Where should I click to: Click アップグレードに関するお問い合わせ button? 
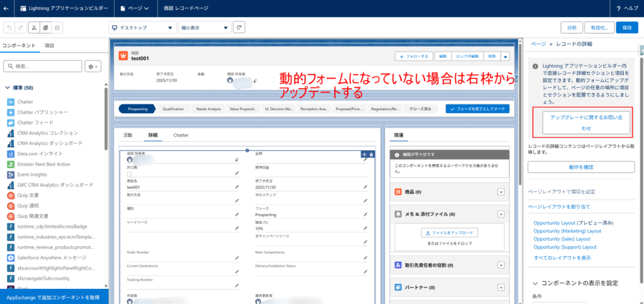[x=586, y=123]
